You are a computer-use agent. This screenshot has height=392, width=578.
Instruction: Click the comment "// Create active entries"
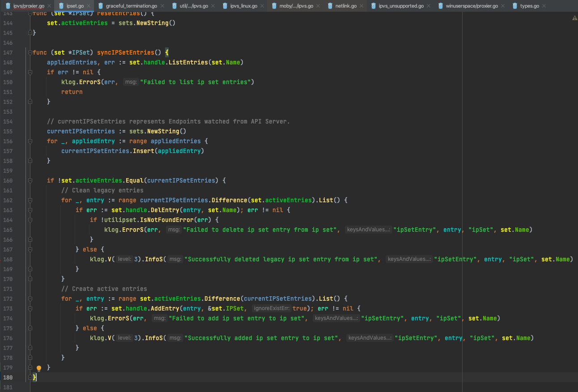104,289
